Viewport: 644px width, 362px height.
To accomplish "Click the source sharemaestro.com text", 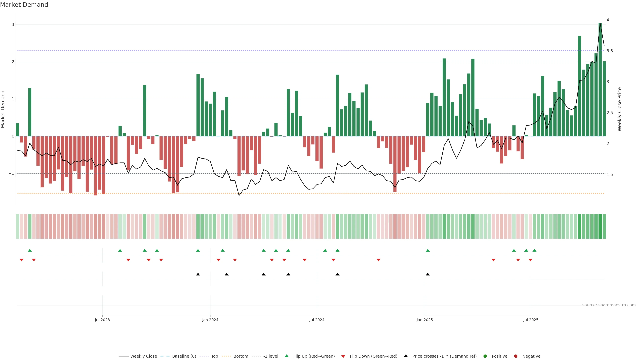I will coord(609,305).
